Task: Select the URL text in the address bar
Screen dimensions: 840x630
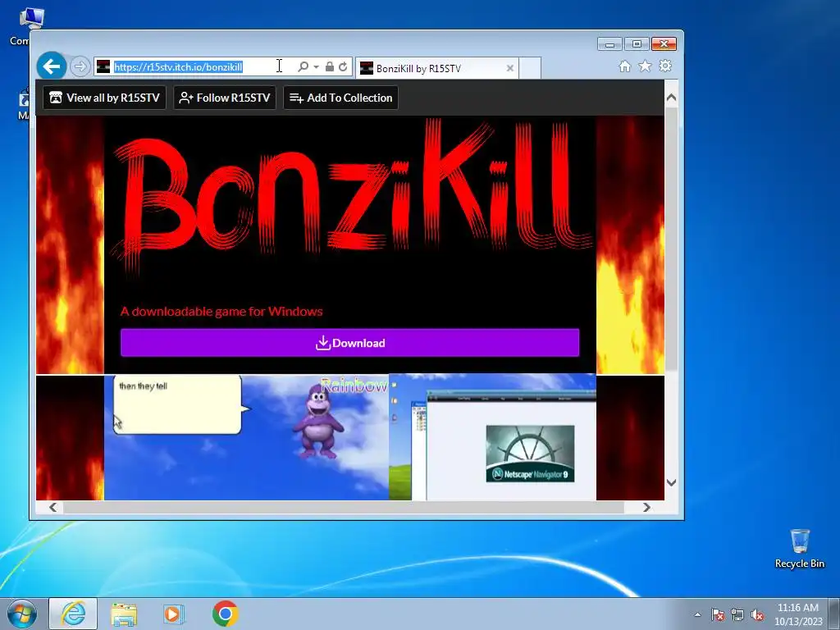Action: [x=178, y=67]
